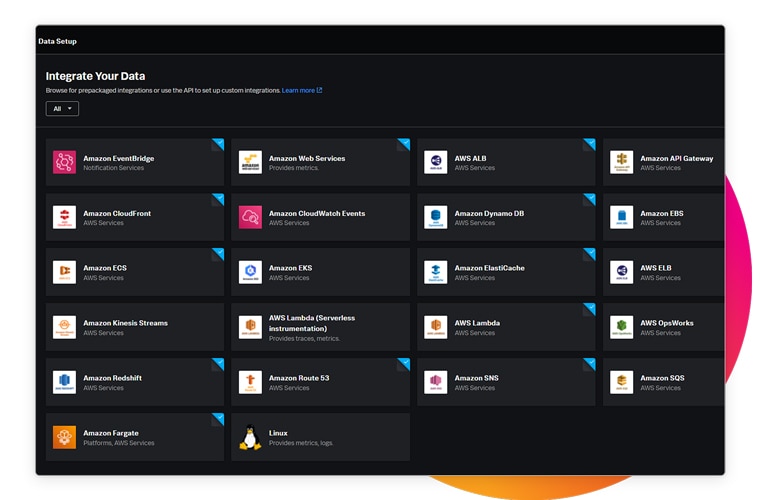The height and width of the screenshot is (500, 760).
Task: Click Provides traces, metrics subtitle
Action: [304, 339]
